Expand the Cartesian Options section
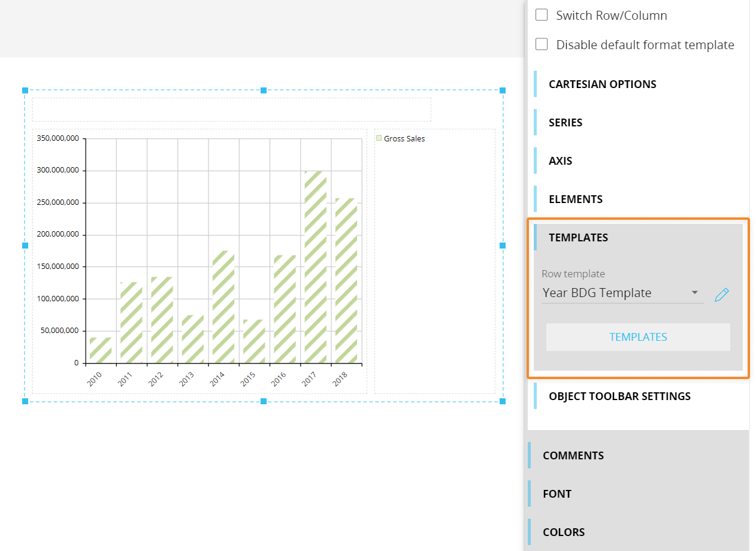This screenshot has height=551, width=756. [602, 84]
